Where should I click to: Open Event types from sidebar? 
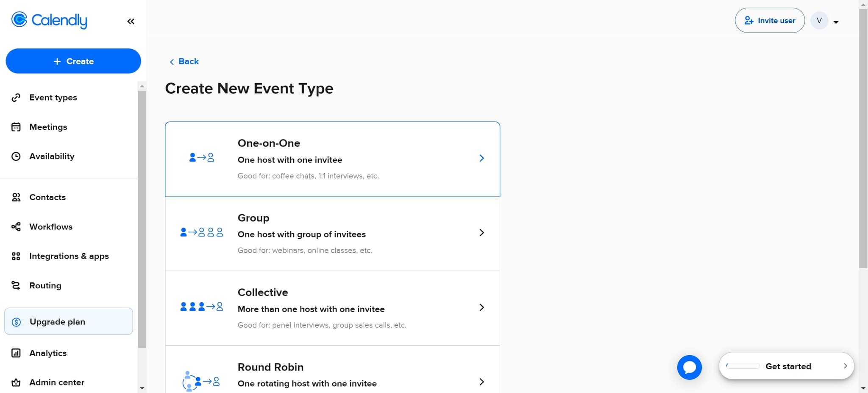53,98
